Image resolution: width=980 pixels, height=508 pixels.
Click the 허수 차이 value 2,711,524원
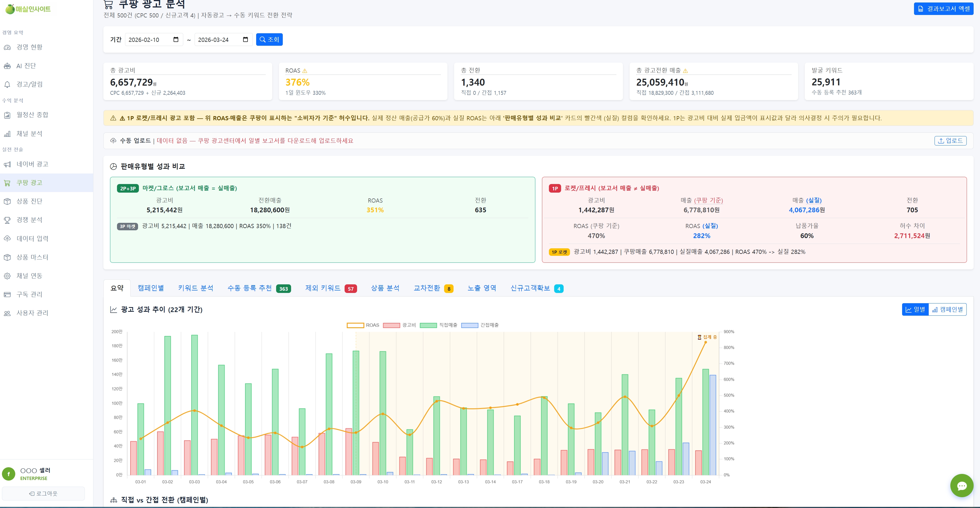912,236
